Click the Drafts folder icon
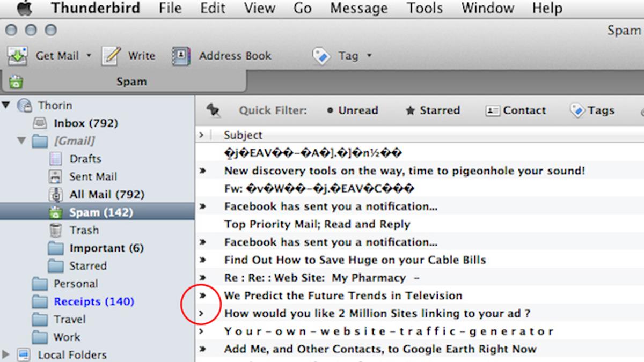644x362 pixels. pos(55,159)
